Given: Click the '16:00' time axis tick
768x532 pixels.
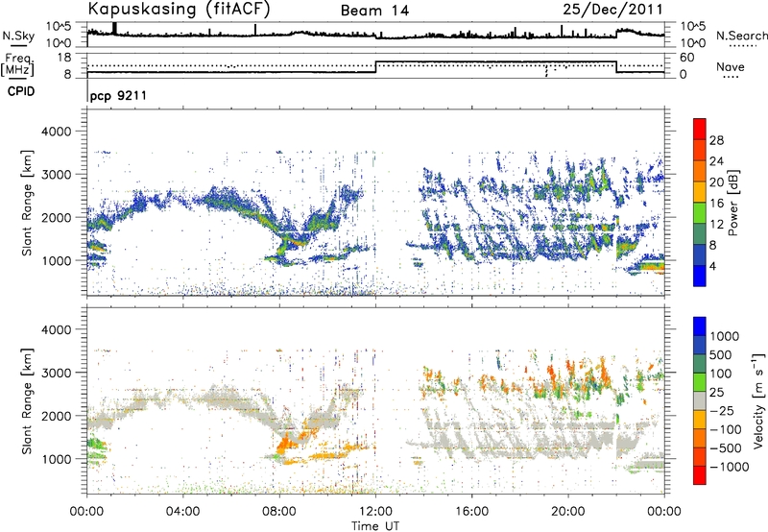Looking at the screenshot, I should pyautogui.click(x=471, y=511).
